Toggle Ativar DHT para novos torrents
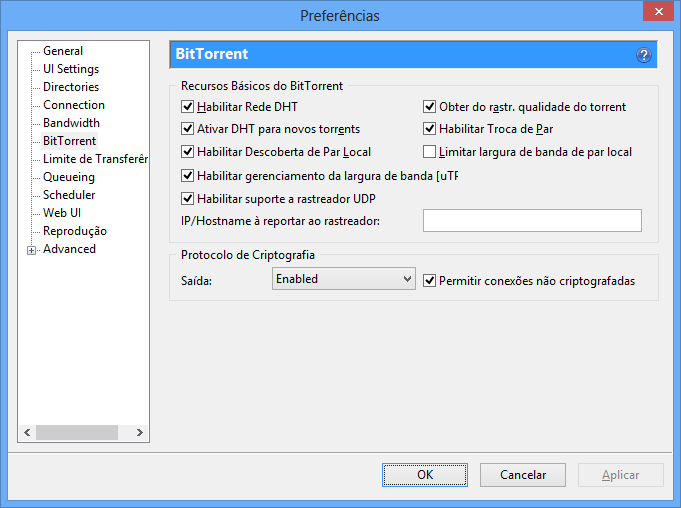 [x=187, y=129]
